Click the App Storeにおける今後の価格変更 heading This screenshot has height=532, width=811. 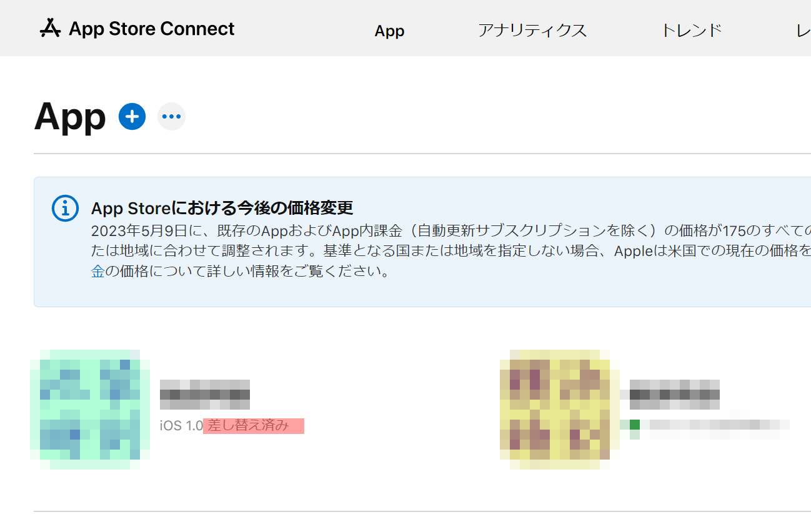click(x=222, y=207)
